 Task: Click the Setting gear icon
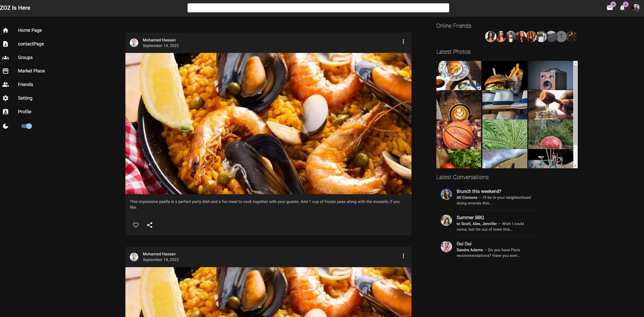tap(6, 98)
